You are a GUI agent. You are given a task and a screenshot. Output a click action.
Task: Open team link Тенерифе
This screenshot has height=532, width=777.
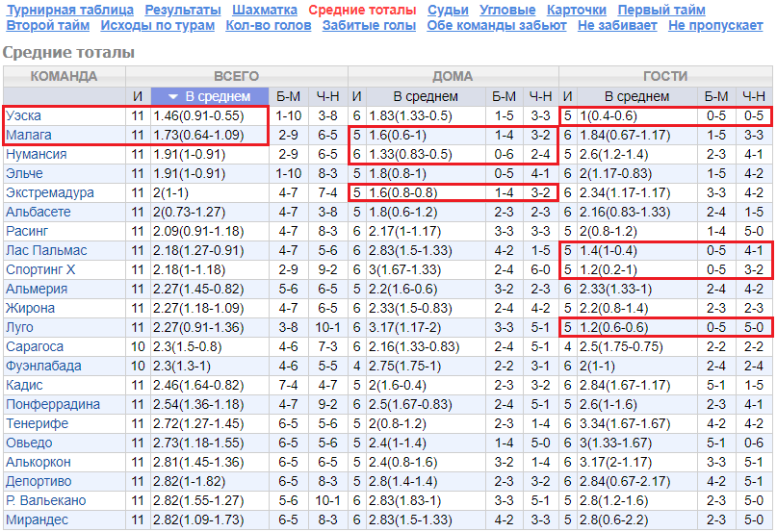click(x=38, y=424)
